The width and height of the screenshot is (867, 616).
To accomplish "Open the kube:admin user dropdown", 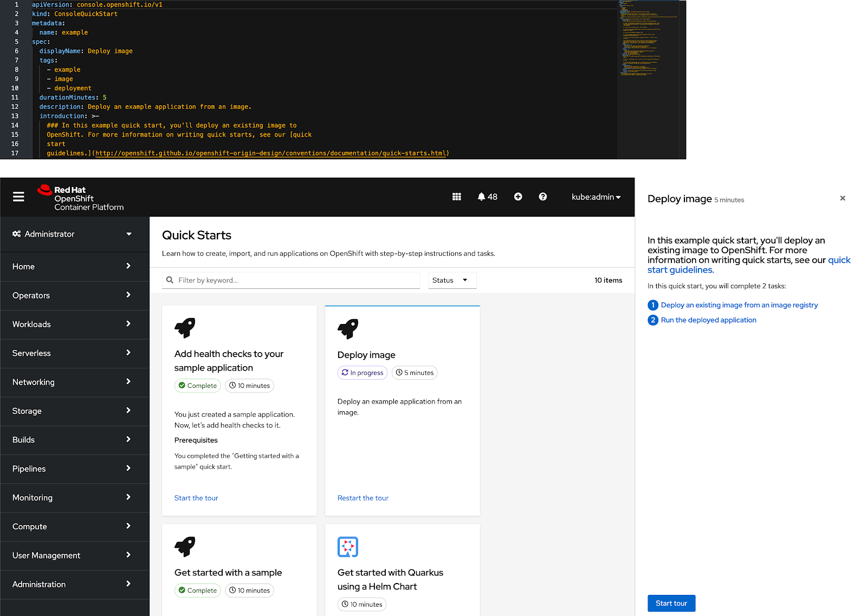I will pyautogui.click(x=596, y=197).
